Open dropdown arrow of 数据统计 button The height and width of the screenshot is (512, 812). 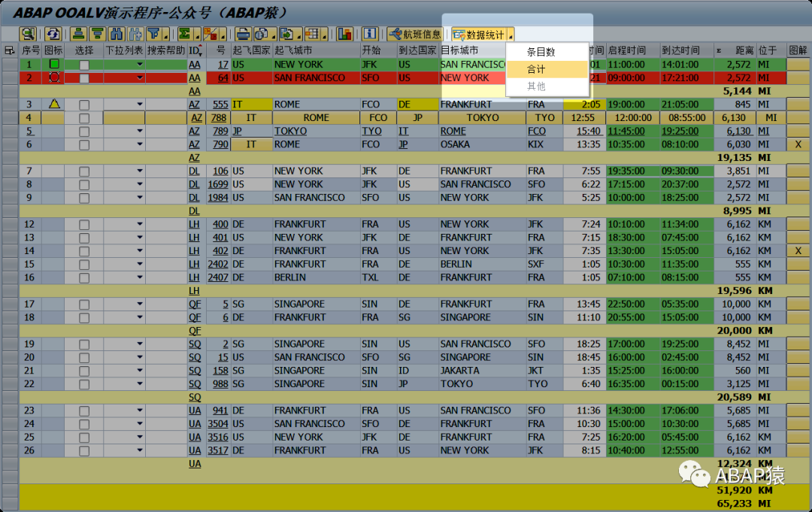tap(511, 35)
